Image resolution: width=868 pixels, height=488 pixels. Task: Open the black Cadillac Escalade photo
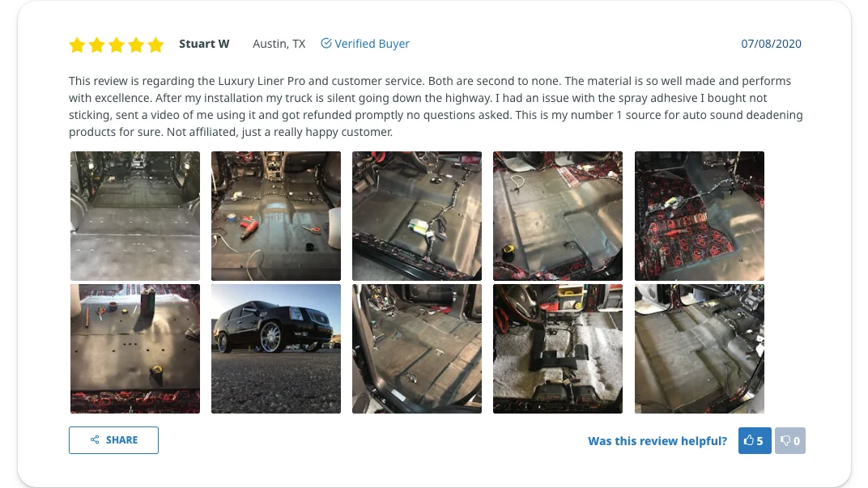pos(276,349)
